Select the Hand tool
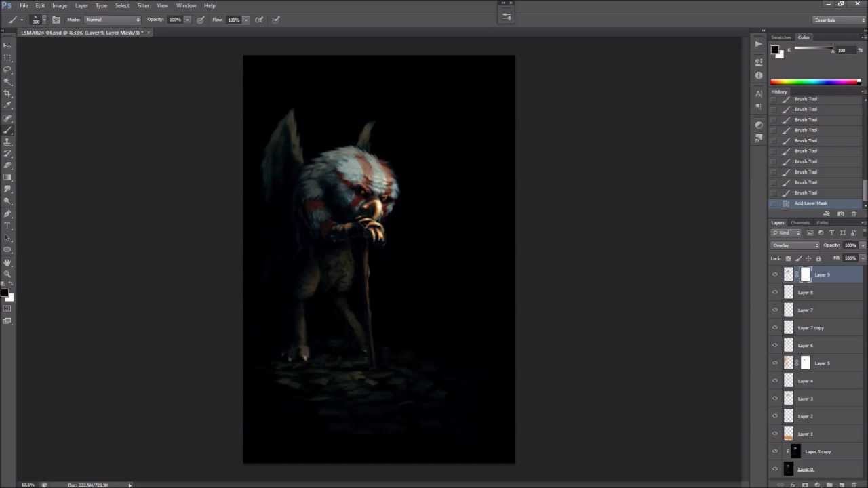The image size is (868, 488). 7,262
